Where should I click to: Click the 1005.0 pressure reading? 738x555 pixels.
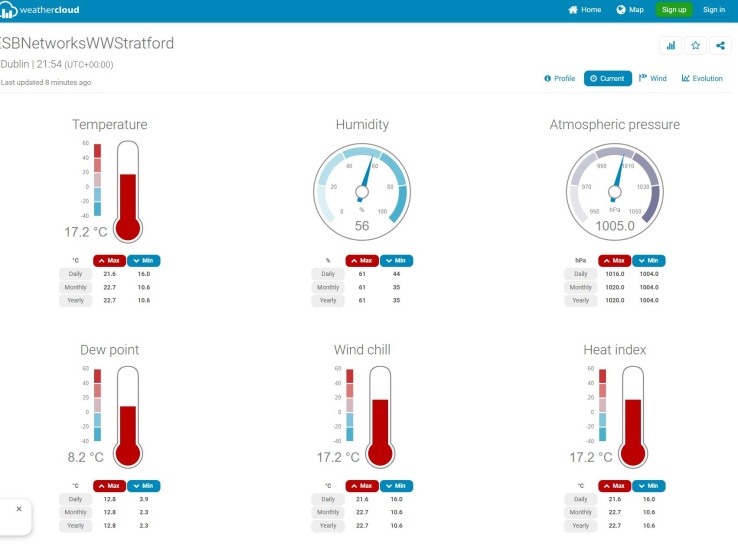(x=615, y=226)
